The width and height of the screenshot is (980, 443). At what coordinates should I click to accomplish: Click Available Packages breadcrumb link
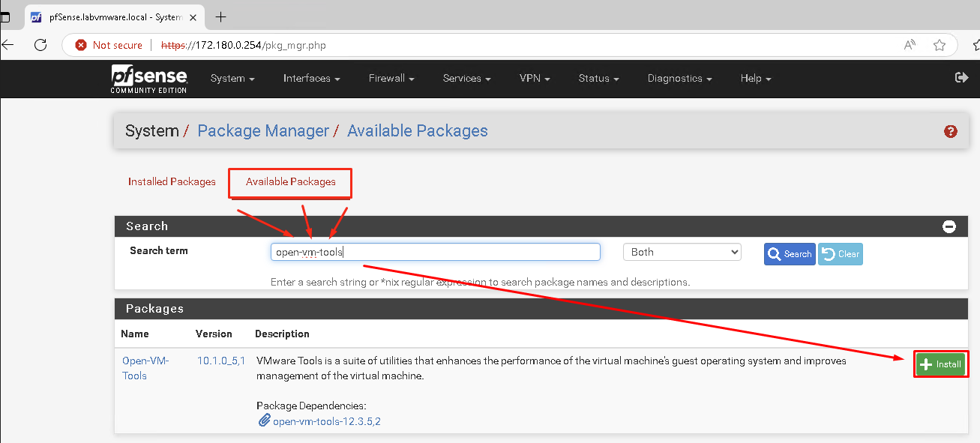click(418, 131)
